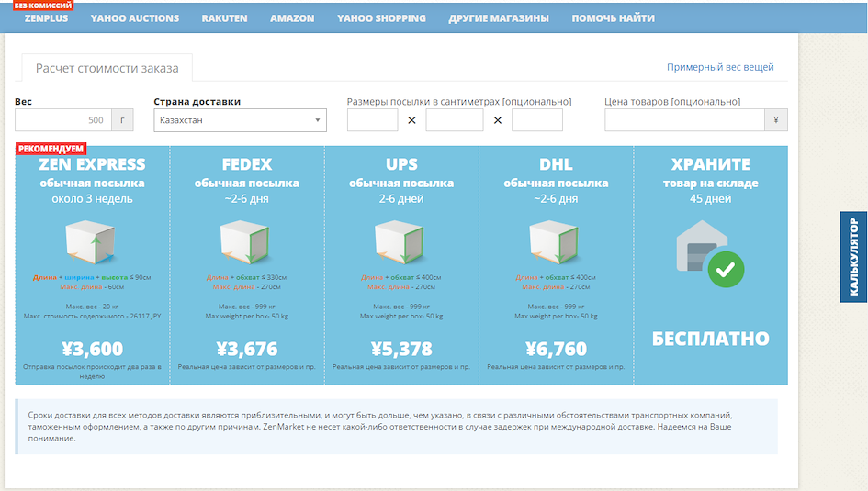Go to Yahoo Auctions section
The image size is (868, 491).
[x=134, y=18]
